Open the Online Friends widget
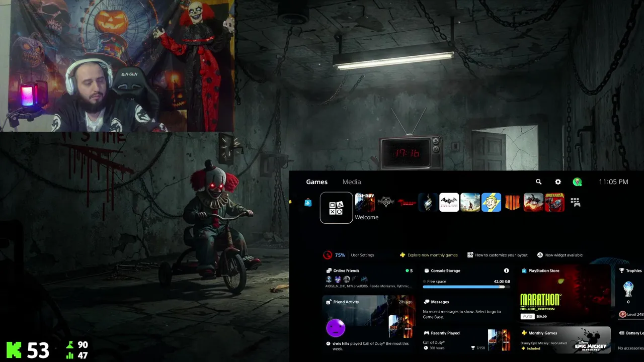This screenshot has height=362, width=644. 369,279
